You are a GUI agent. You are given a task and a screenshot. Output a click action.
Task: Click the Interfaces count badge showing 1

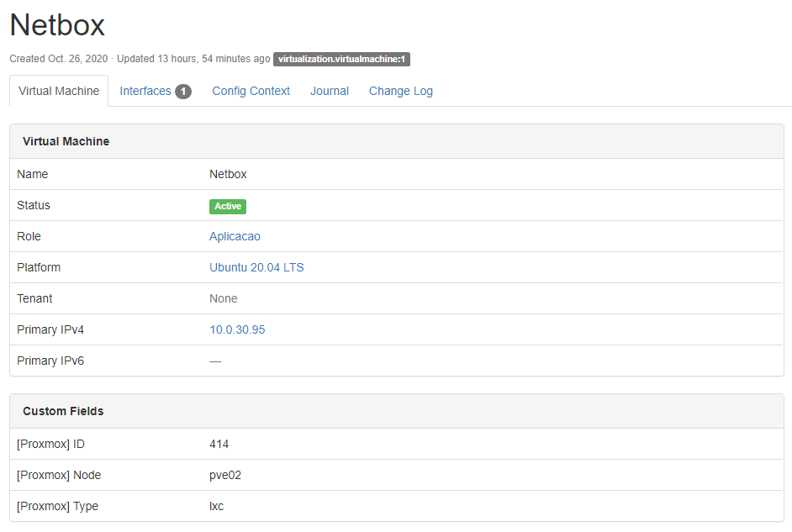[183, 92]
